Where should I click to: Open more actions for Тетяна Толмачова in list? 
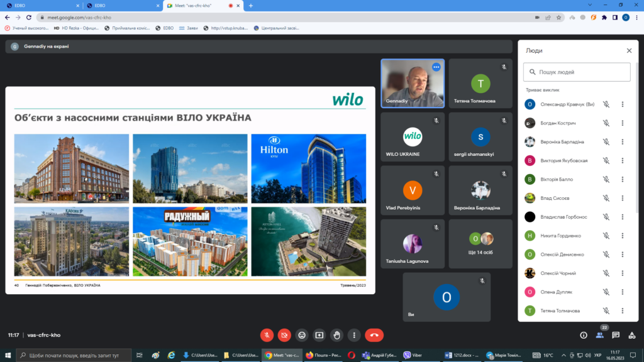(623, 310)
